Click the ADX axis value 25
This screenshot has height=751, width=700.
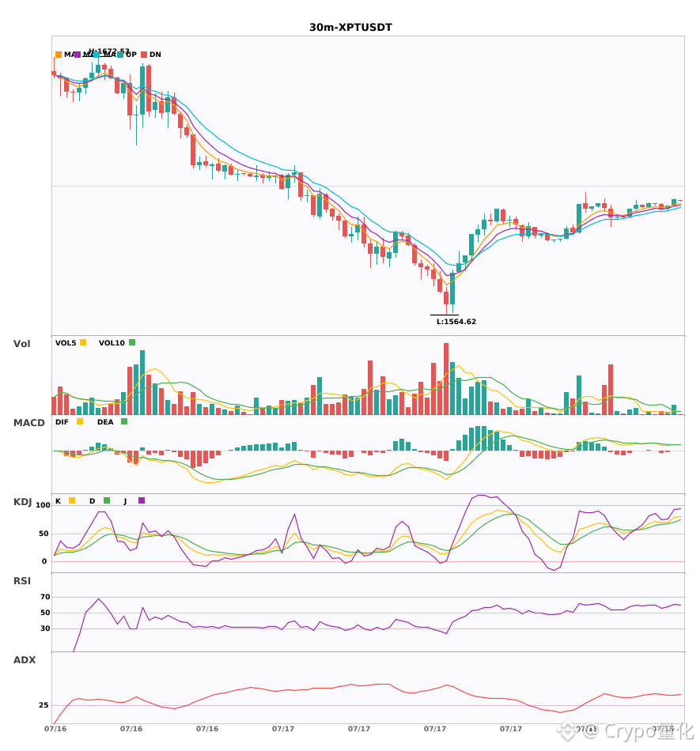[44, 705]
